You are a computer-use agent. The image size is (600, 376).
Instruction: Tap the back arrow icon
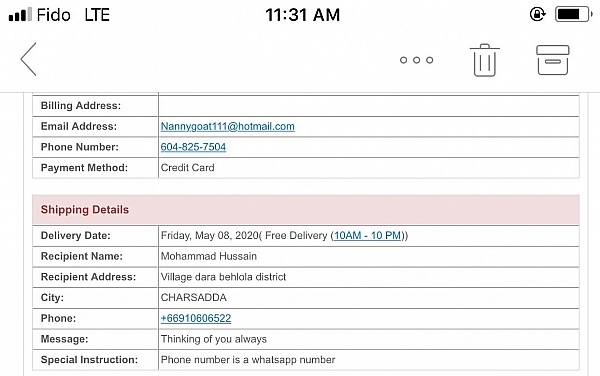click(29, 59)
